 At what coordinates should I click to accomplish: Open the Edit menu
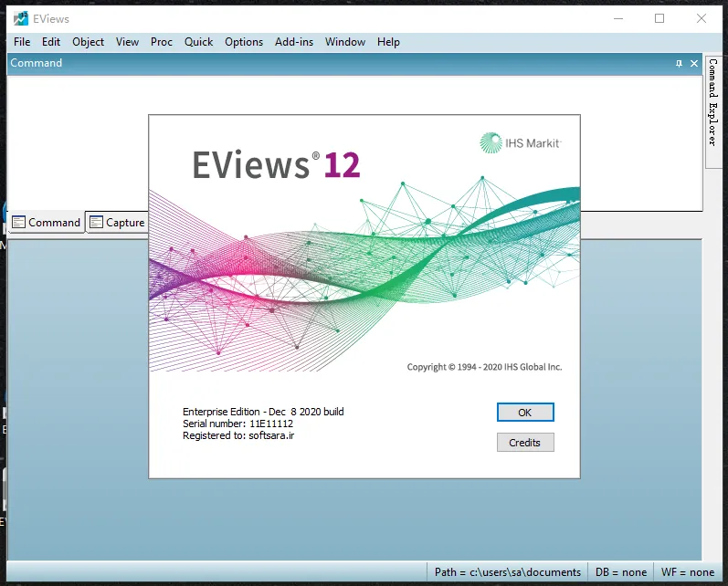(x=50, y=42)
